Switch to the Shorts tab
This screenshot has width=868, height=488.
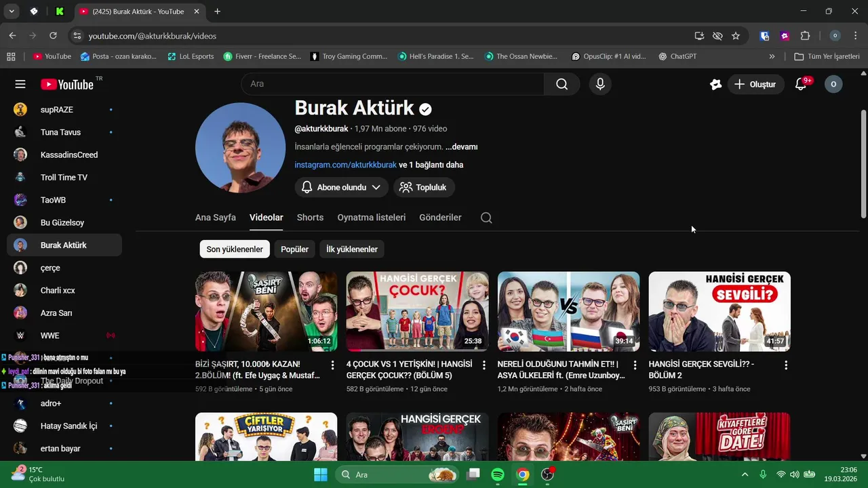click(310, 218)
